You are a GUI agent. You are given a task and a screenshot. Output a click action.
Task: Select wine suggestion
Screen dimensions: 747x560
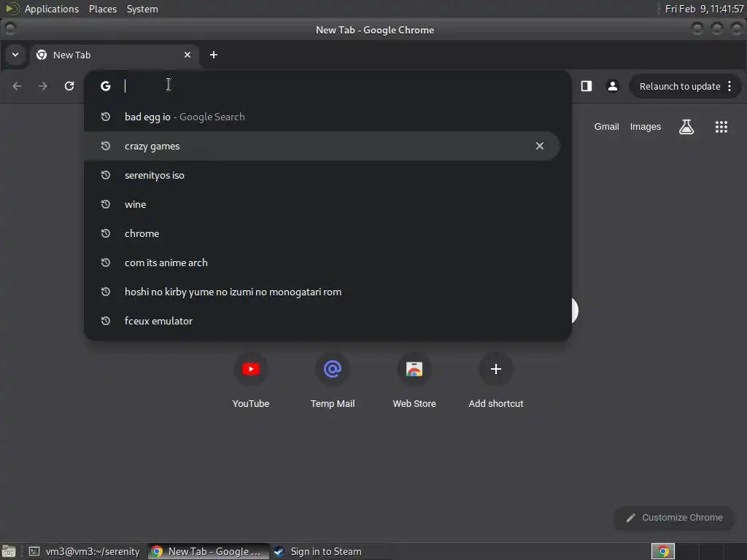[322, 204]
